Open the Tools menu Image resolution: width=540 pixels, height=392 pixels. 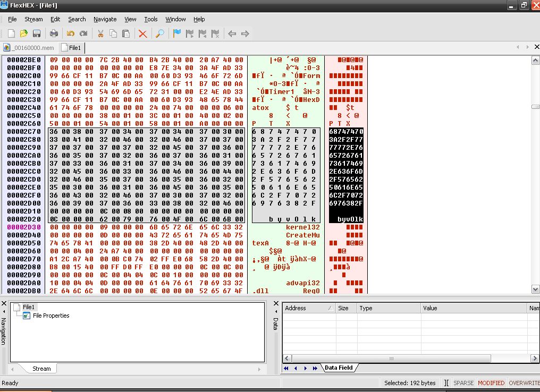(x=151, y=19)
